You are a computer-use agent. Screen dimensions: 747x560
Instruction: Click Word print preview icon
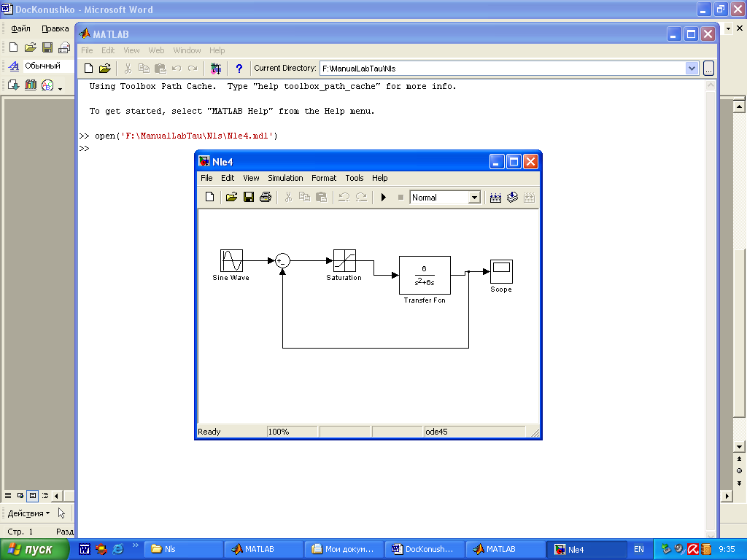(x=64, y=47)
